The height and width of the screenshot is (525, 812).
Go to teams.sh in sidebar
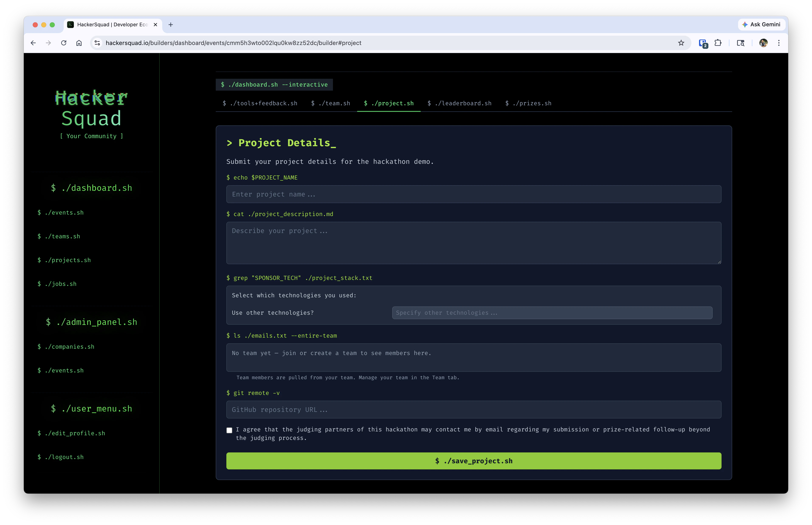(x=59, y=236)
